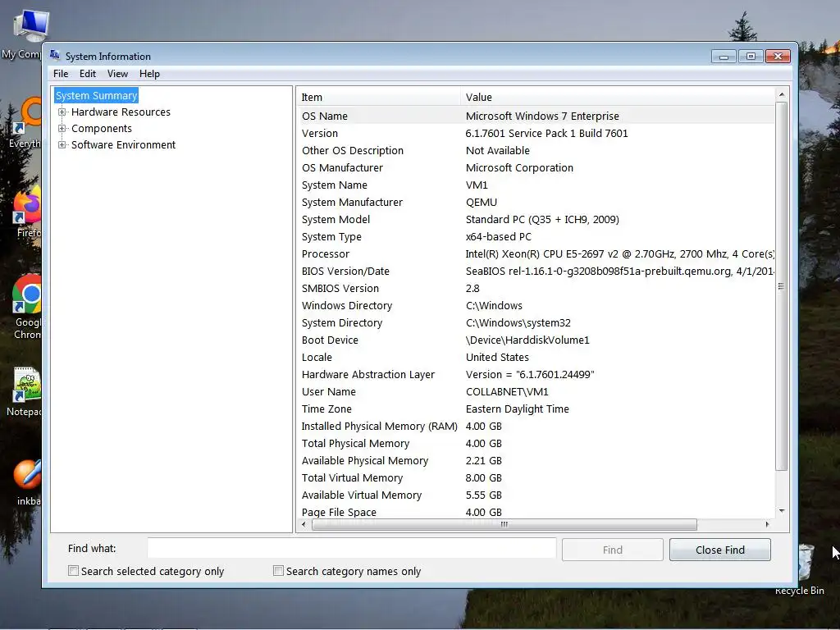Click the scroll down arrow

[x=782, y=511]
